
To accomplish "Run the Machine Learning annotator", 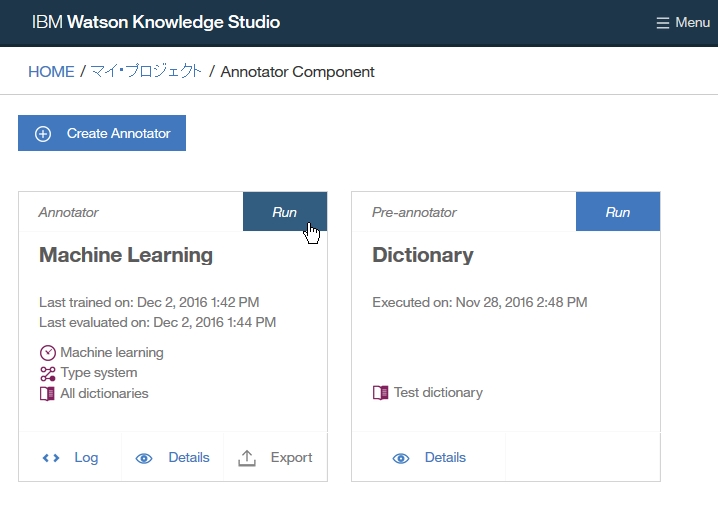I will 284,212.
